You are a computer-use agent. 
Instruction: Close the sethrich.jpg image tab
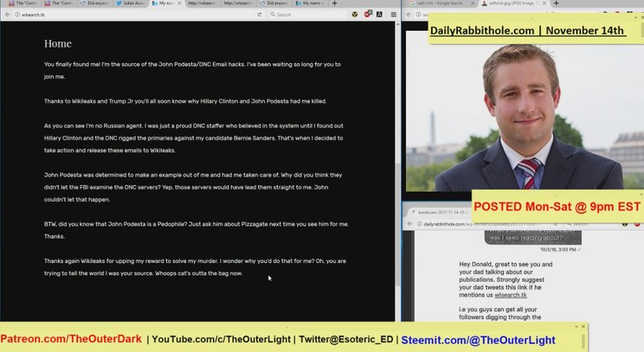pos(544,3)
